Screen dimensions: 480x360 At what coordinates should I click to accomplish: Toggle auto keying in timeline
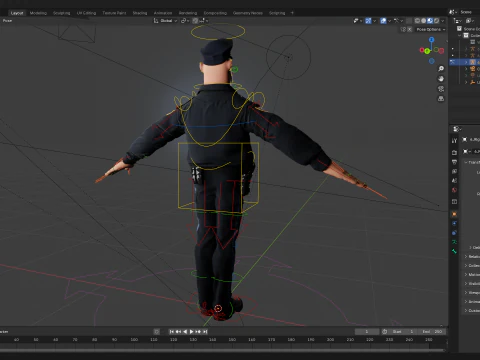point(157,332)
